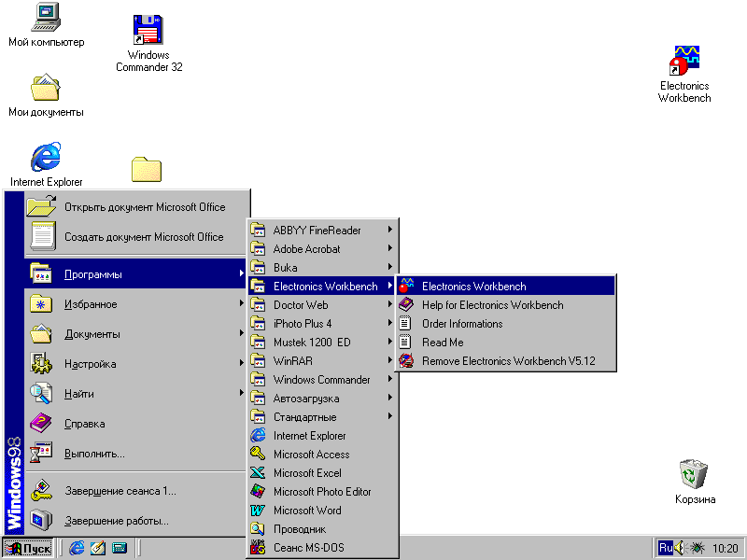Expand the Настройка submenu arrow

tap(241, 363)
